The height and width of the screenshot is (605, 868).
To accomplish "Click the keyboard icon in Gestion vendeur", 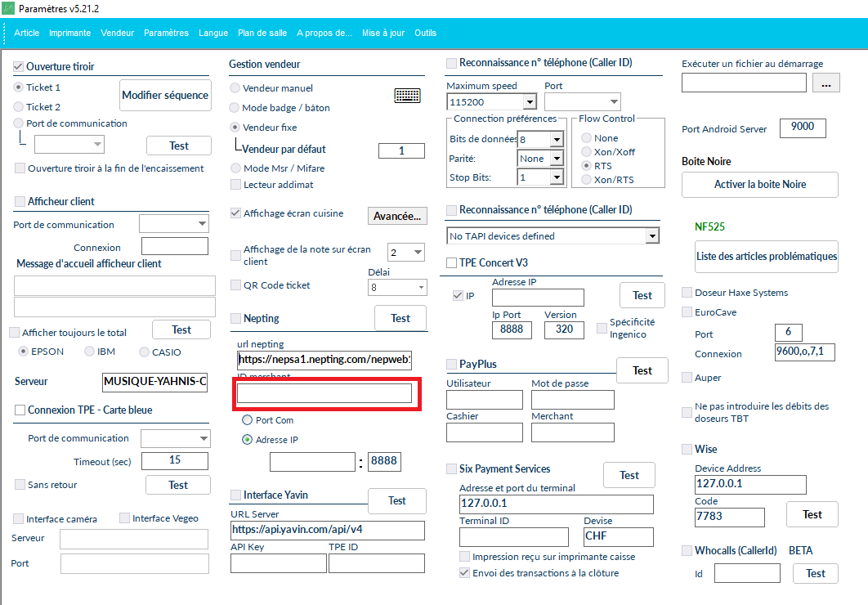I will [x=407, y=96].
